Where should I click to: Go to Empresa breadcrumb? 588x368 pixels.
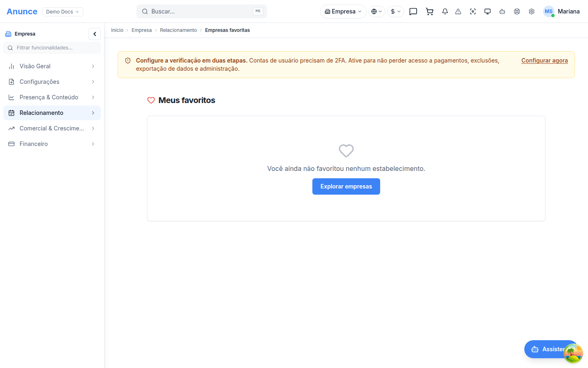pyautogui.click(x=142, y=30)
